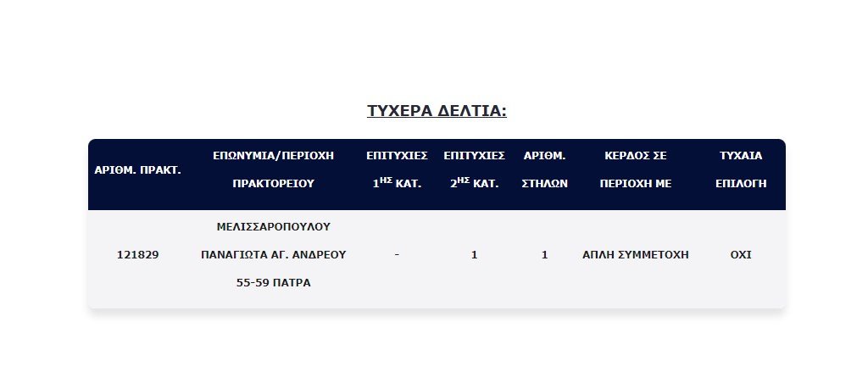Image resolution: width=868 pixels, height=383 pixels.
Task: Click the value 1 under second-category wins
Action: [474, 255]
